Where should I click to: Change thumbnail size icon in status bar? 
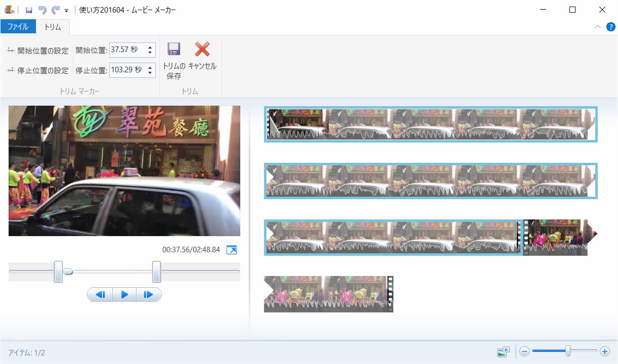(503, 352)
